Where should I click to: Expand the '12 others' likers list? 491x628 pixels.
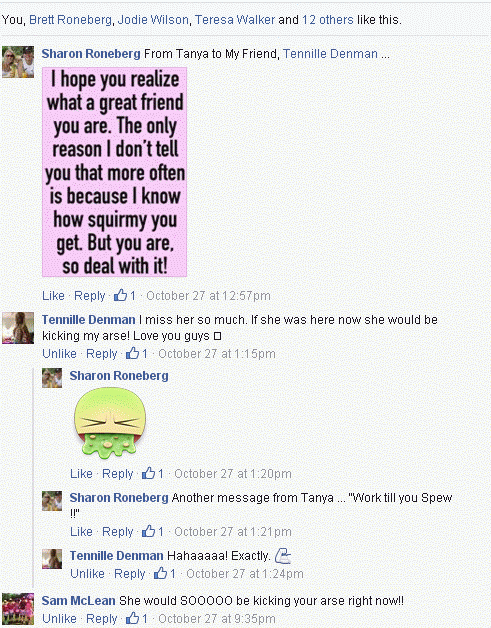(328, 20)
